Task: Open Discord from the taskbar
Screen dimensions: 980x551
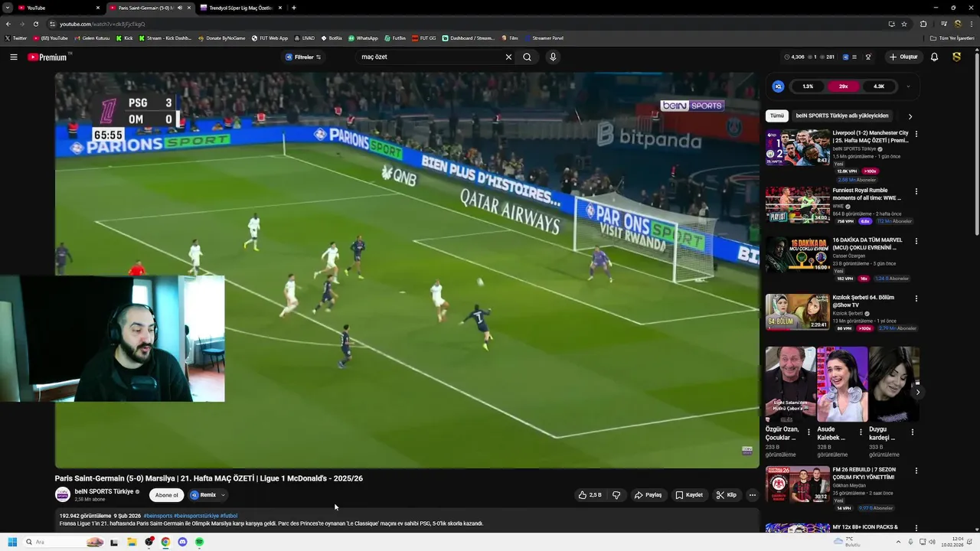Action: point(182,542)
